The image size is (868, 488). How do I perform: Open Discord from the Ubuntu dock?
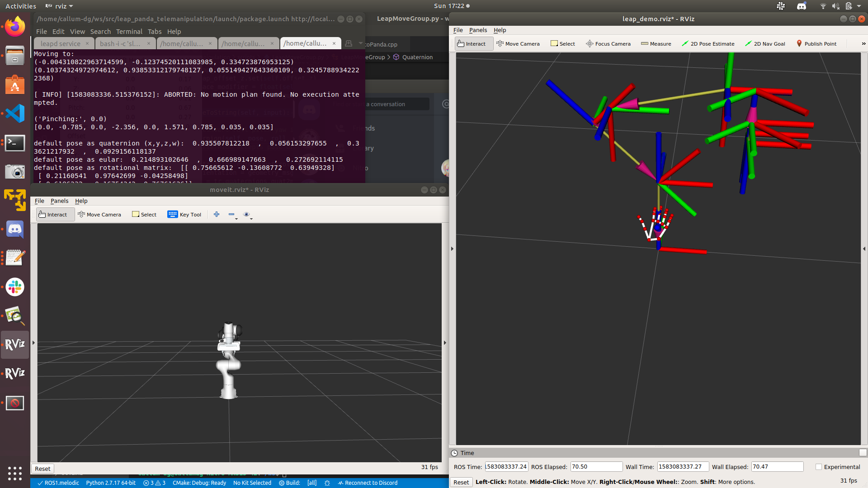[x=15, y=230]
